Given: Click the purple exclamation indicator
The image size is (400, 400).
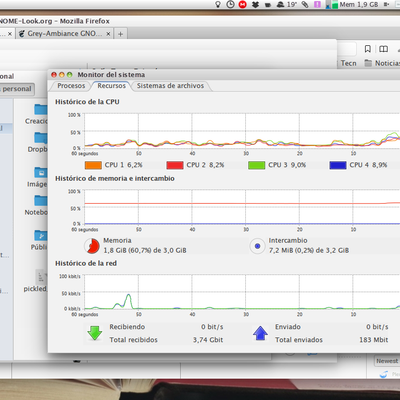Looking at the screenshot, I should (x=317, y=4).
